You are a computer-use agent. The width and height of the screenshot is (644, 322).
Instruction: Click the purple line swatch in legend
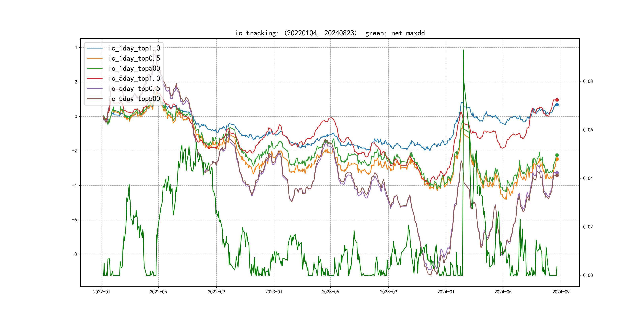(x=95, y=88)
